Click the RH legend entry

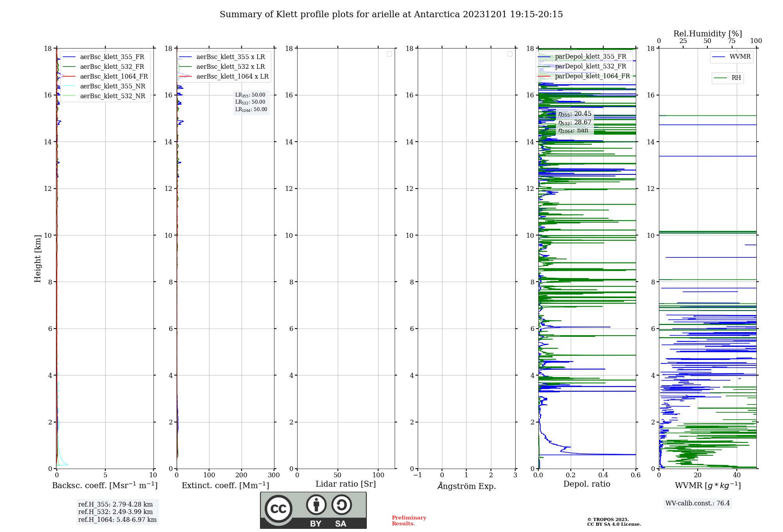pyautogui.click(x=736, y=78)
